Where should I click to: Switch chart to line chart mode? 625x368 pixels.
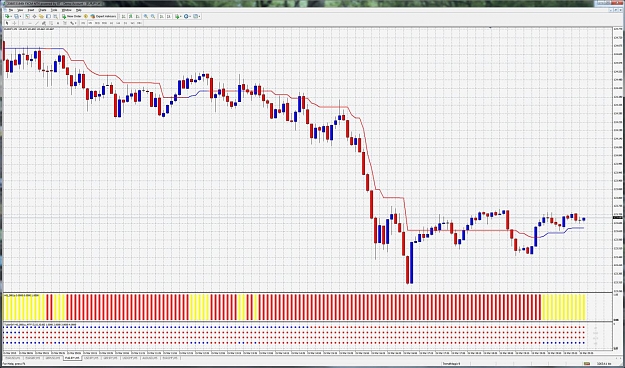coord(138,16)
